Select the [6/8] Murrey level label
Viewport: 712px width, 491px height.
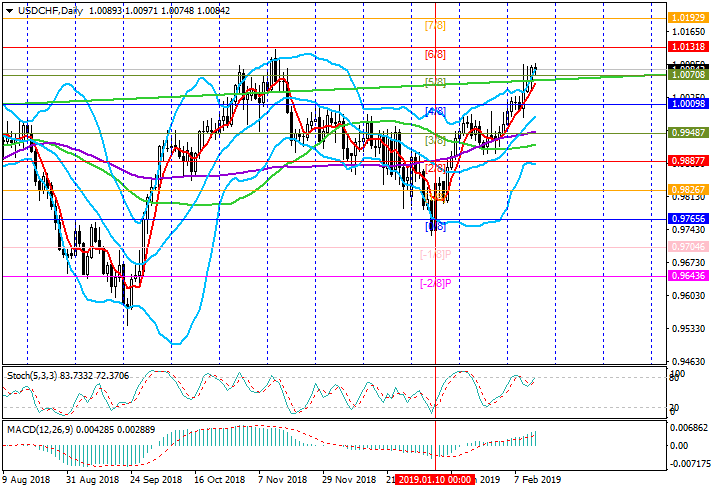click(x=435, y=54)
